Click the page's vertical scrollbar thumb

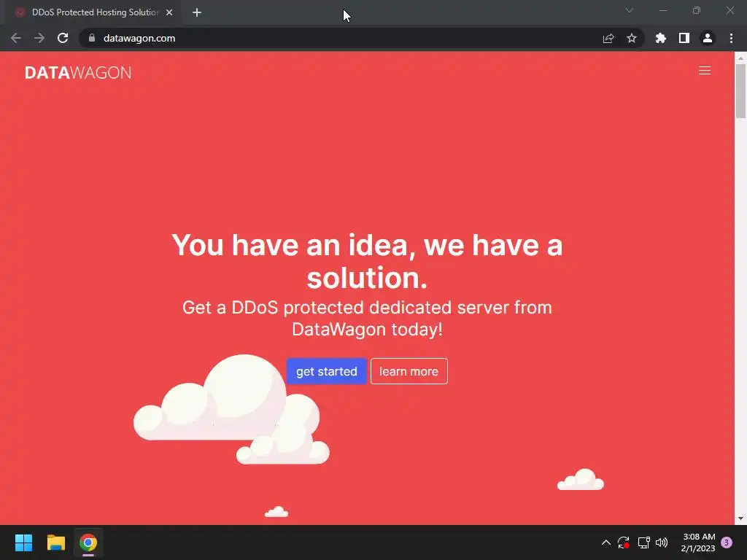click(x=740, y=90)
